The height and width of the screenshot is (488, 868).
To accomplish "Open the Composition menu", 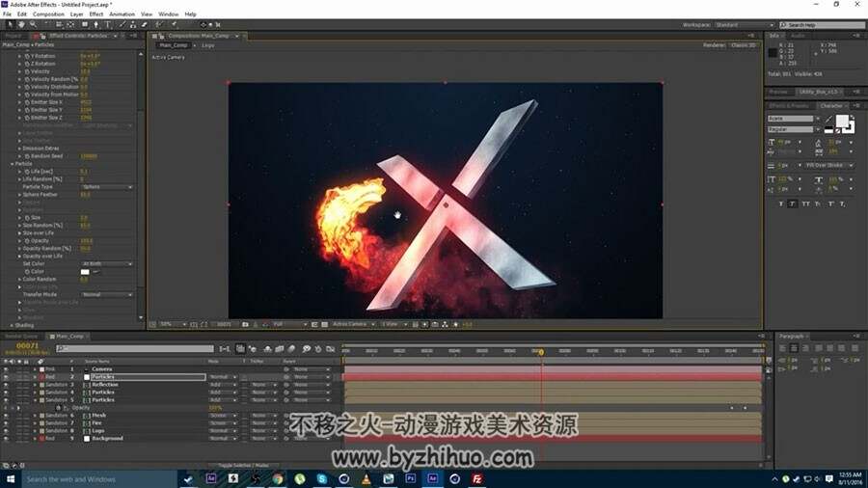I will coord(49,14).
